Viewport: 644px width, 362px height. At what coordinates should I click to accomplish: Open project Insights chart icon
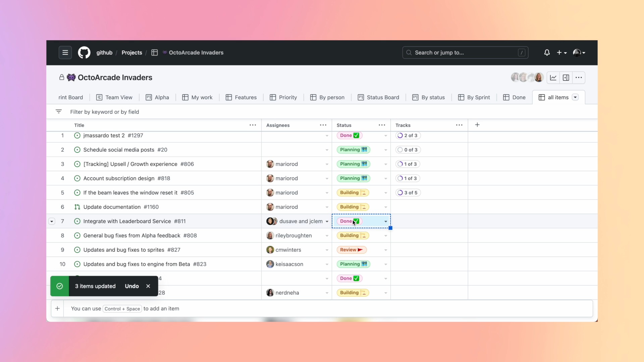[553, 78]
